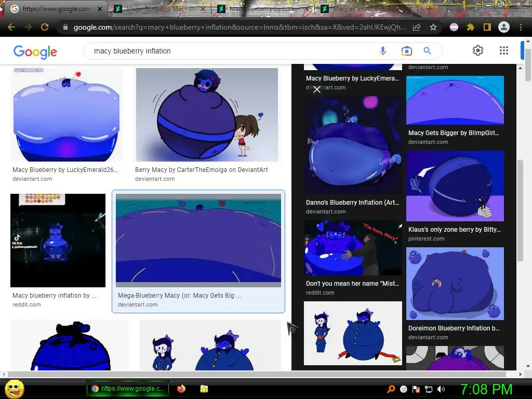
Task: Click the padlock site info icon
Action: point(65,27)
